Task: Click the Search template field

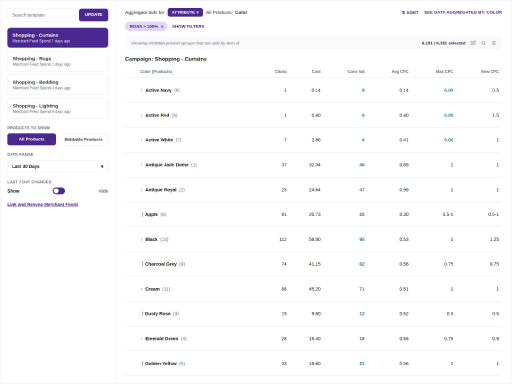Action: (x=41, y=15)
